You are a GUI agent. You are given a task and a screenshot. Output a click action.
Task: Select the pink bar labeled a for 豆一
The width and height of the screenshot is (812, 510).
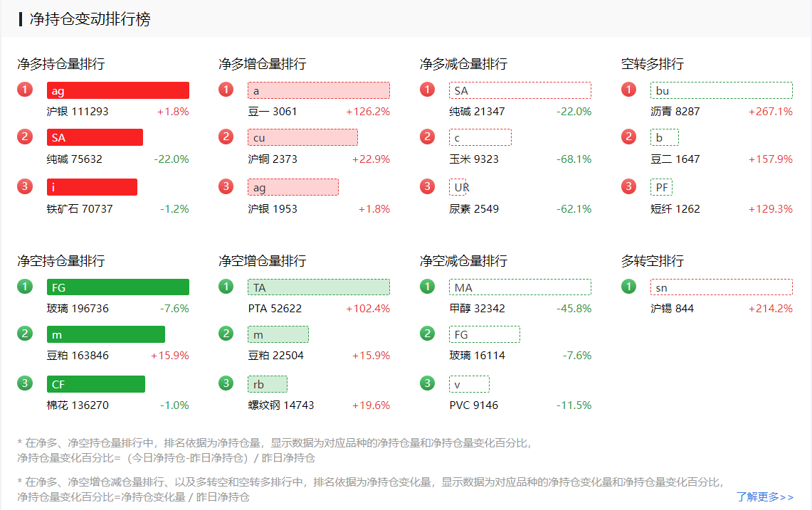pyautogui.click(x=319, y=90)
